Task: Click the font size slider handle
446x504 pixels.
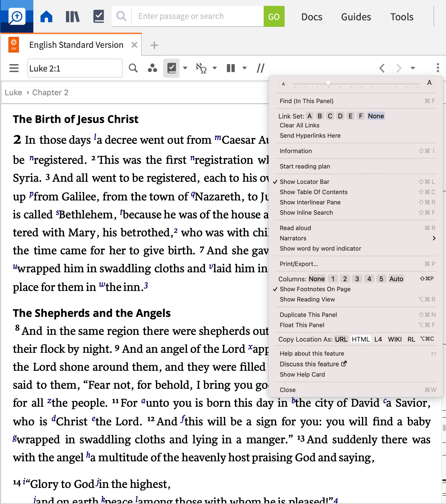Action: tap(328, 83)
